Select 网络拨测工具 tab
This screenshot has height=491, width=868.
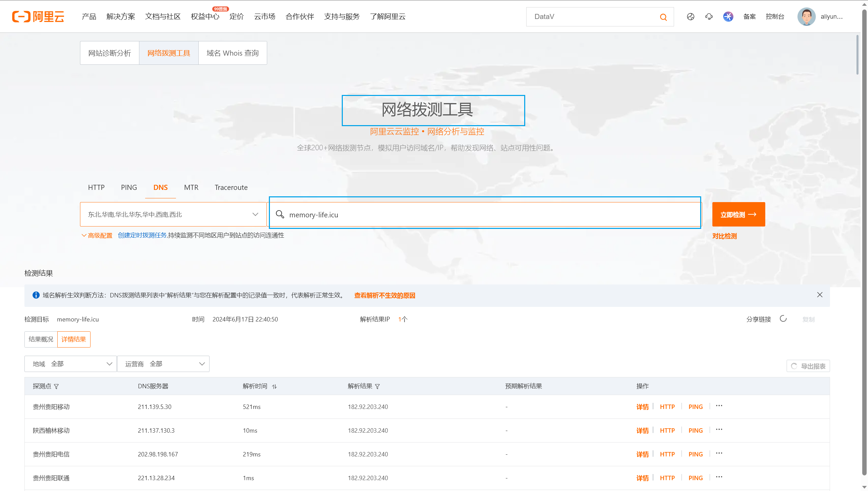[x=169, y=53]
